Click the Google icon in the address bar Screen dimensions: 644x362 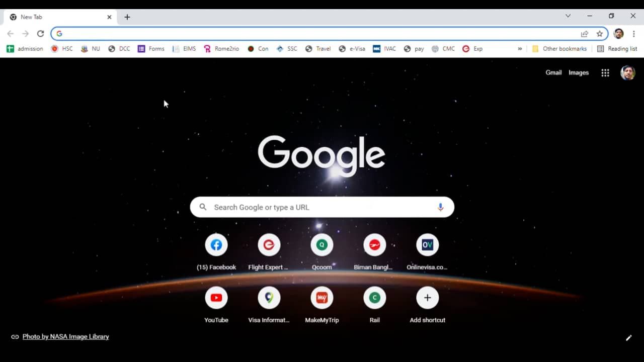pyautogui.click(x=59, y=34)
